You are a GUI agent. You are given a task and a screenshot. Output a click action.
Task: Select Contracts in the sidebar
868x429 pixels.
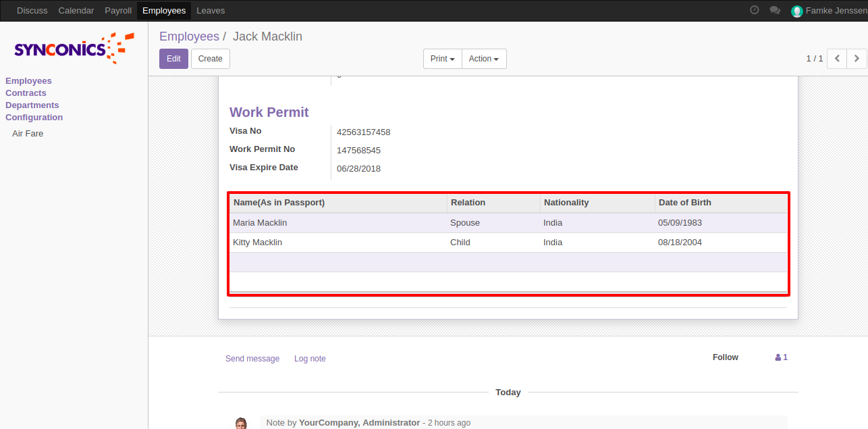click(26, 93)
